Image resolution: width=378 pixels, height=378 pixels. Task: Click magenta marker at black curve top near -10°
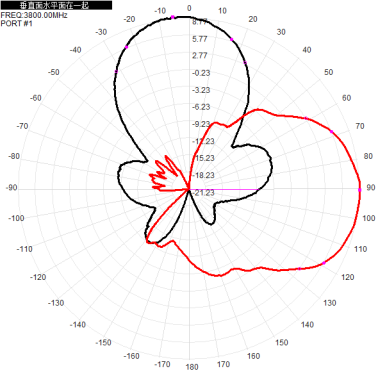click(172, 17)
